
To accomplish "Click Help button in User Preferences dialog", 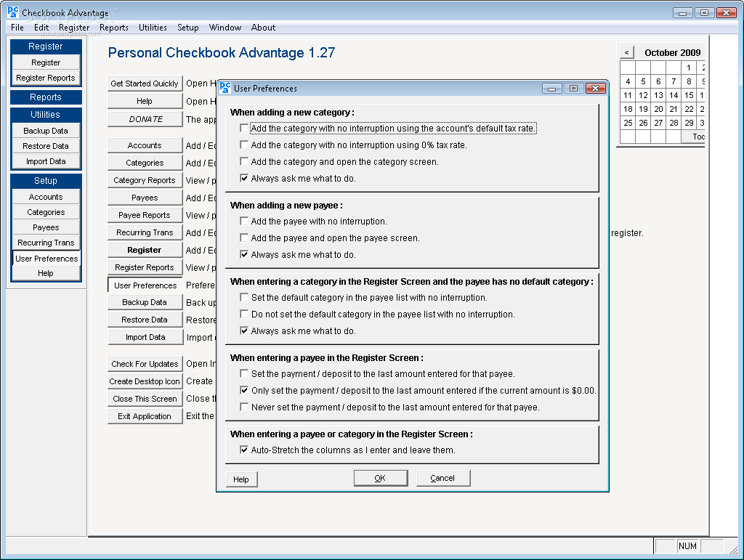I will [x=241, y=479].
